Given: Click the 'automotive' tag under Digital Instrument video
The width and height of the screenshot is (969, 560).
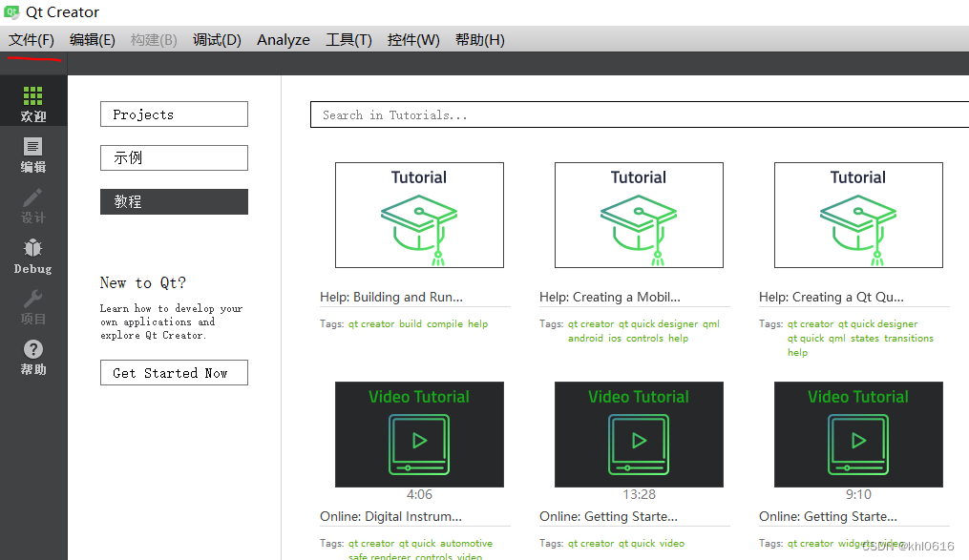Looking at the screenshot, I should tap(467, 544).
